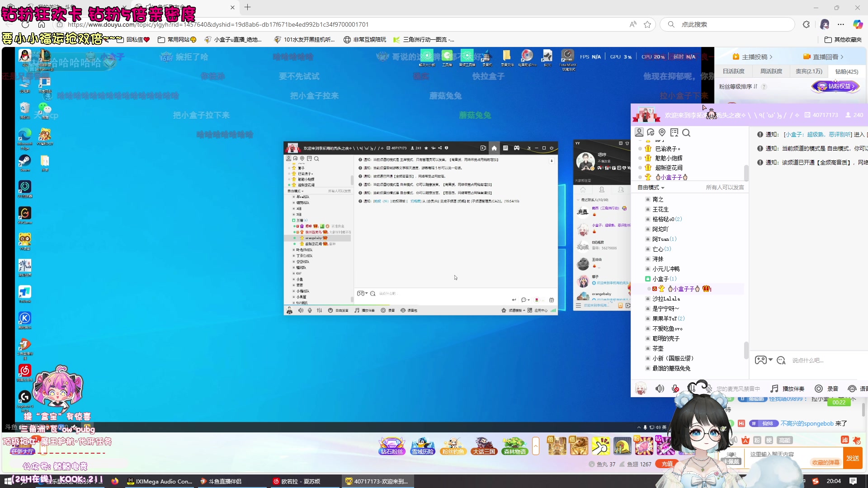Switch to 贵宾(2.1万) tab
868x488 pixels.
tap(809, 71)
